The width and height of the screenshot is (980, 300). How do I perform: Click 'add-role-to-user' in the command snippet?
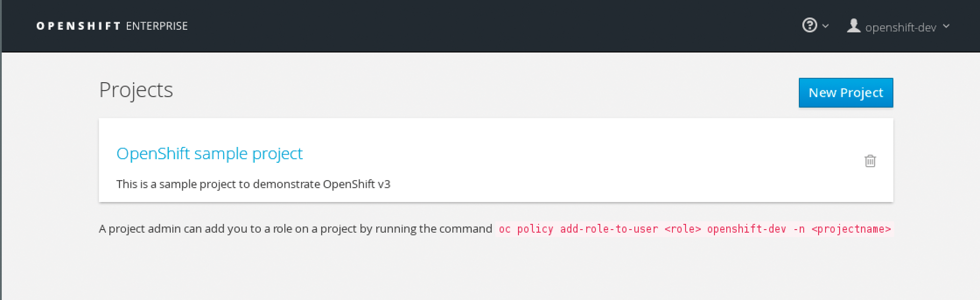(x=609, y=229)
